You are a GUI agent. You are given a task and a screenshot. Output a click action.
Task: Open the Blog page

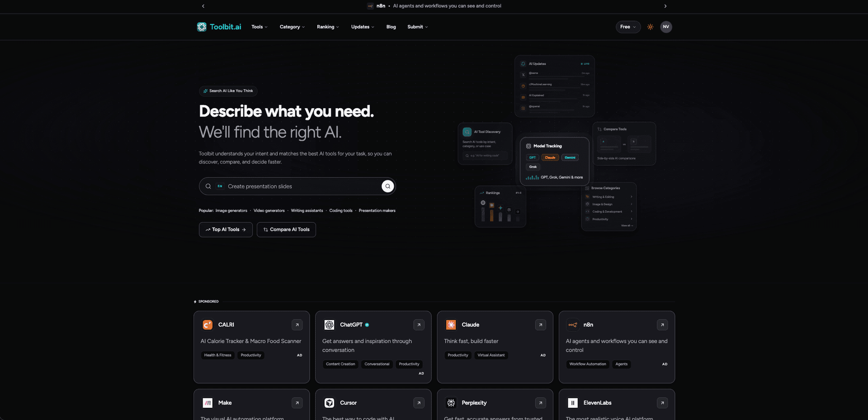(391, 27)
